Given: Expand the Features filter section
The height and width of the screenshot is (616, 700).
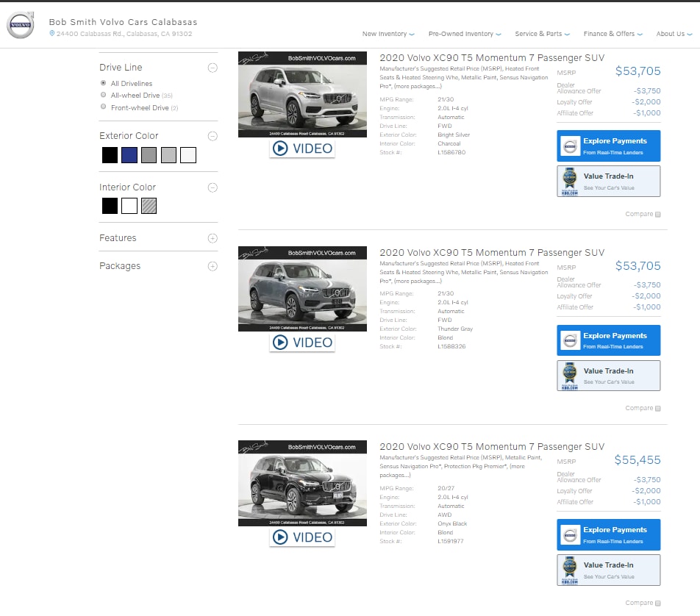Looking at the screenshot, I should pyautogui.click(x=213, y=238).
